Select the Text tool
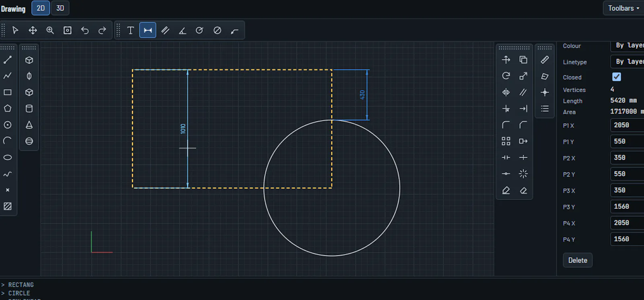The width and height of the screenshot is (644, 300). 130,30
